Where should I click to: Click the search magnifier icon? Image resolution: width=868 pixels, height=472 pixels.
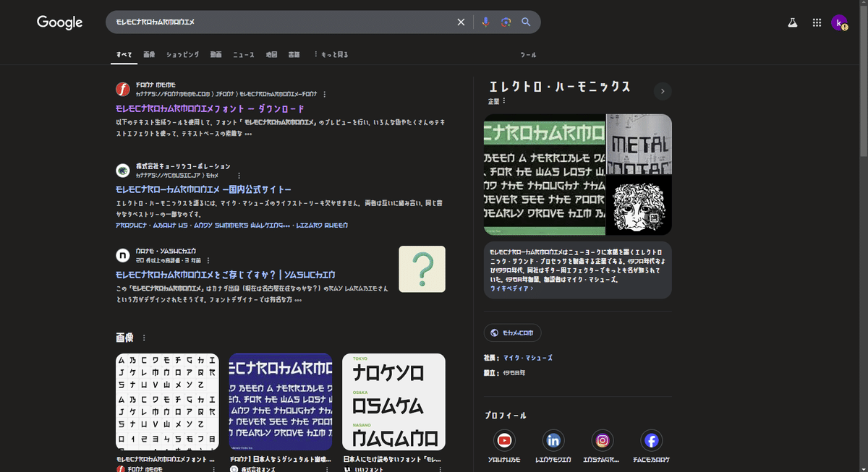[x=526, y=22]
